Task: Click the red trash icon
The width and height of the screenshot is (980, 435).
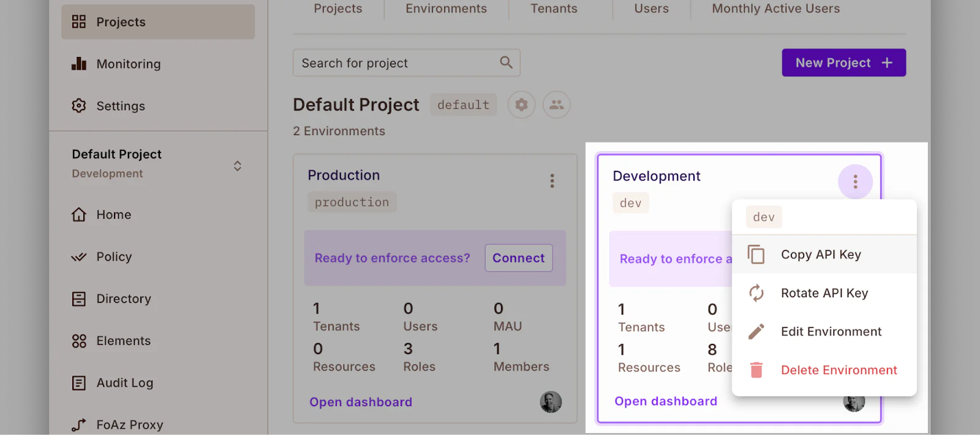Action: pos(756,370)
